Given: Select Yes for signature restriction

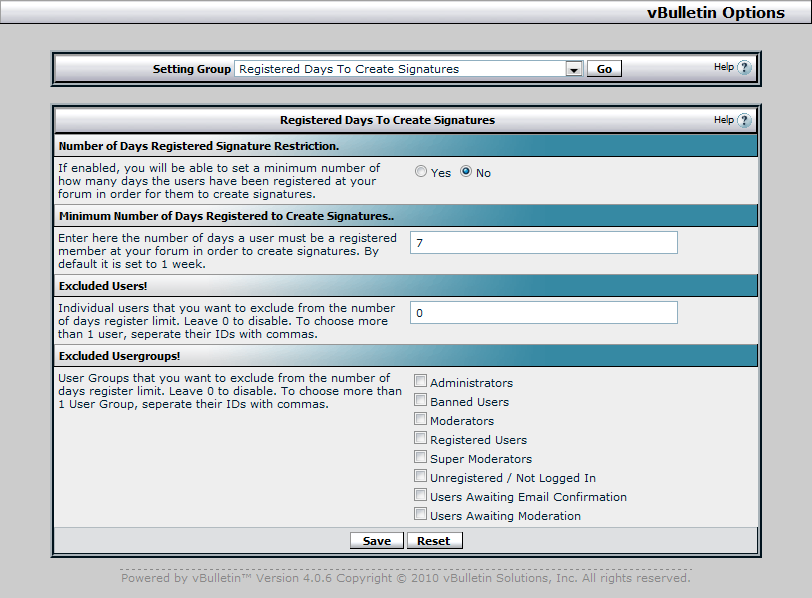Looking at the screenshot, I should pyautogui.click(x=421, y=172).
